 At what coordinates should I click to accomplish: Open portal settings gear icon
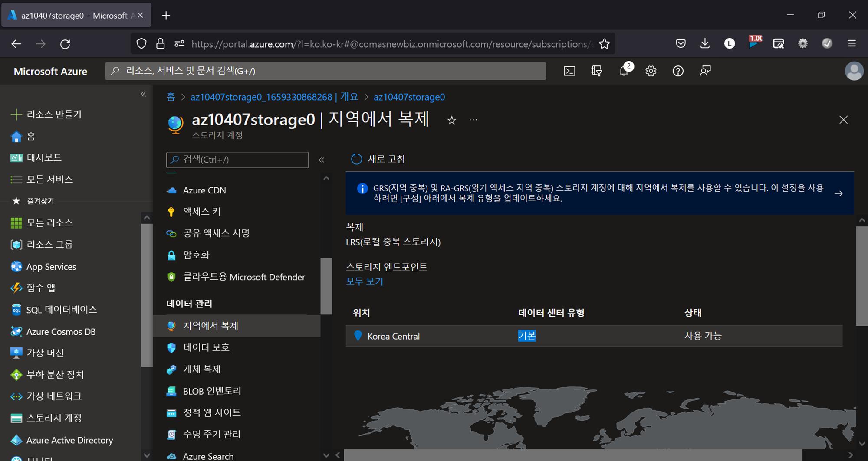point(651,71)
